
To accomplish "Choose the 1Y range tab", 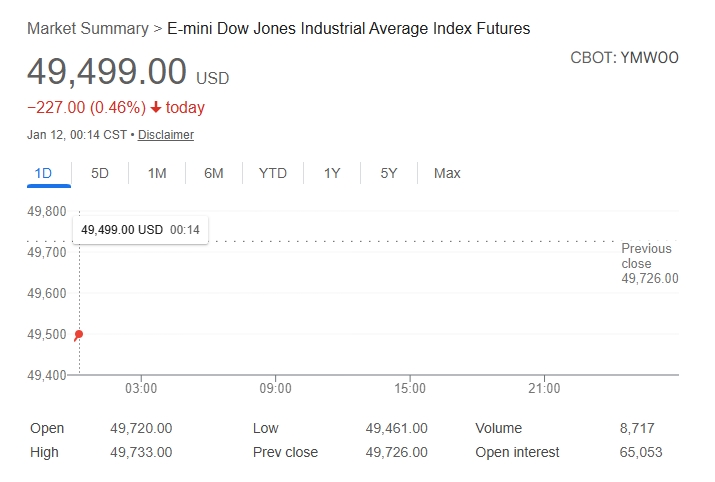I will click(332, 173).
